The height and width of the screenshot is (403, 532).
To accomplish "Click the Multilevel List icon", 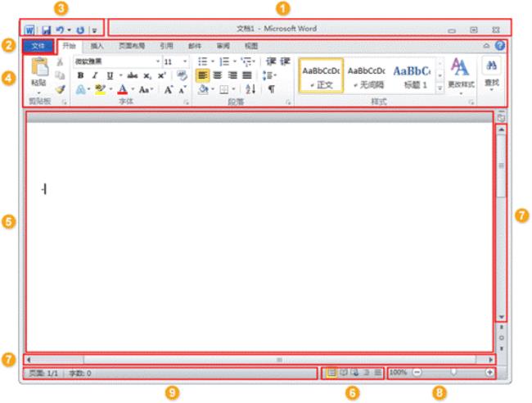I will click(246, 61).
